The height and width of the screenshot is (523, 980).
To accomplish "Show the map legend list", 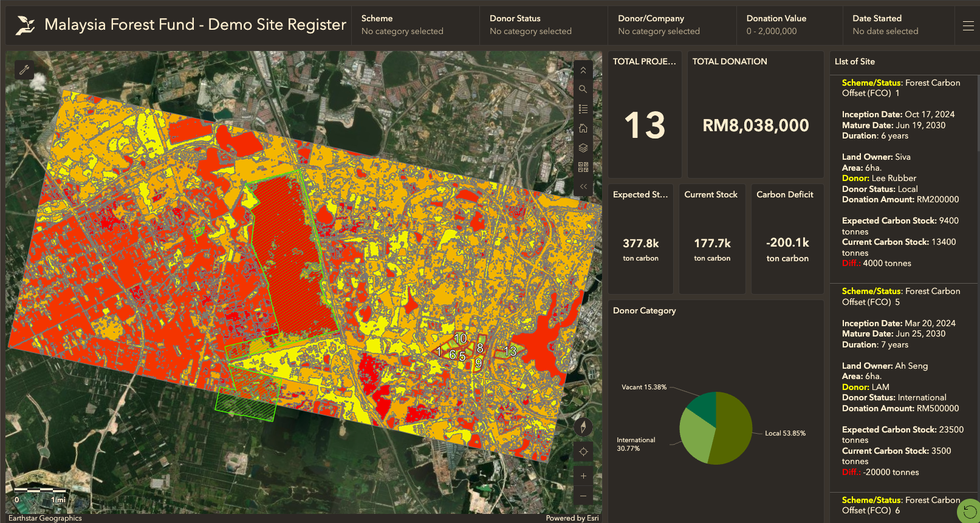I will [583, 109].
